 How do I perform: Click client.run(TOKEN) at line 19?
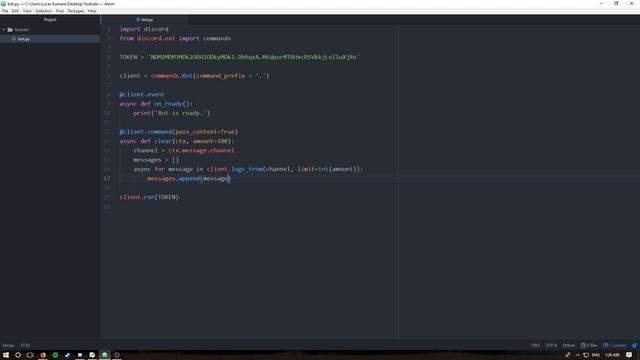149,197
